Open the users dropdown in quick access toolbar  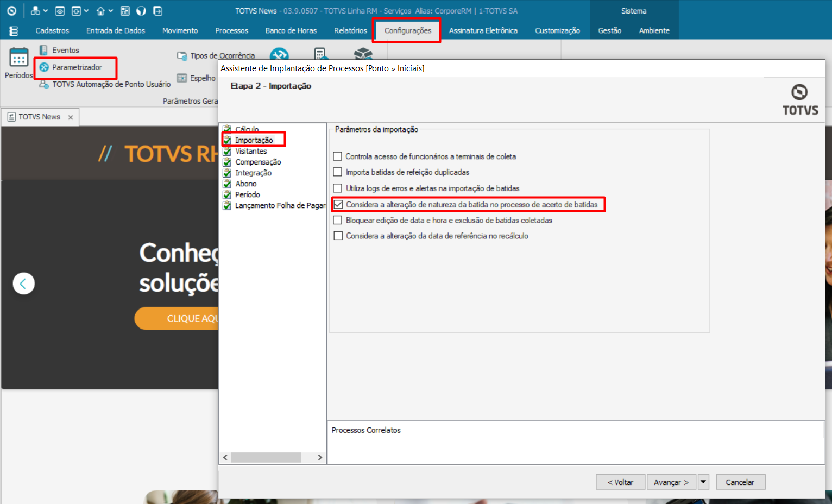pos(39,11)
